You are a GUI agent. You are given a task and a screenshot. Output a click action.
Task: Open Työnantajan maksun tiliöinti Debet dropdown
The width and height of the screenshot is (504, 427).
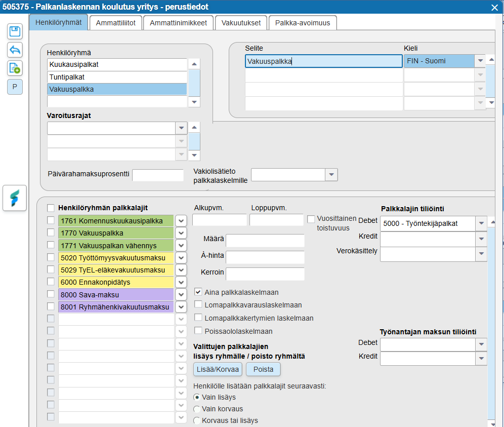[x=481, y=344]
